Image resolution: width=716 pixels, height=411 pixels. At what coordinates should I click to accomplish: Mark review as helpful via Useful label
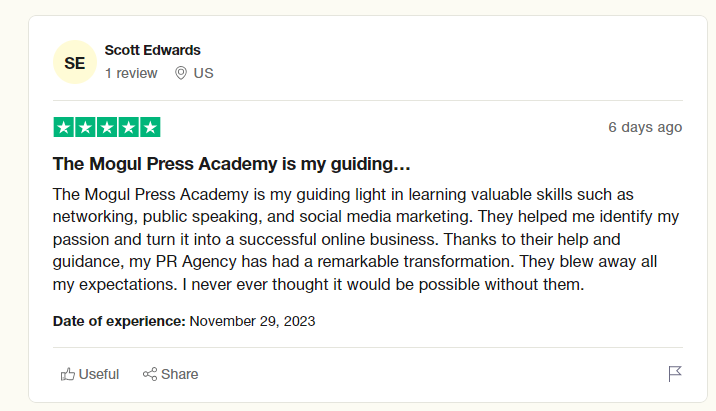99,374
